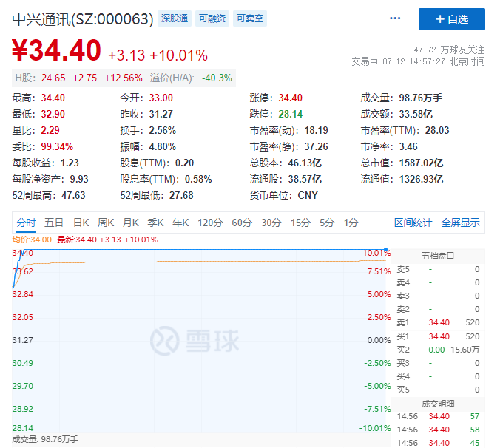
Task: Choose the 5分 chart interval
Action: click(x=327, y=223)
